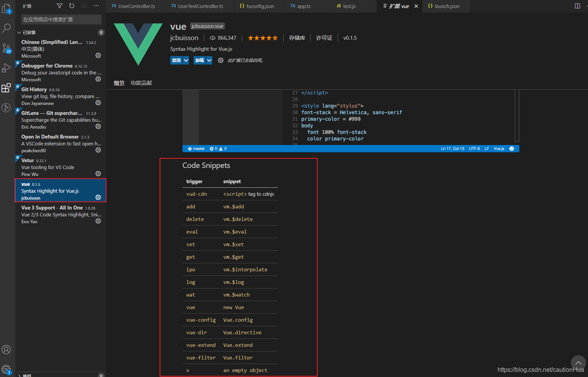Select Vue 3 Support All In One item
Viewport: 588px width, 377px height.
[61, 214]
